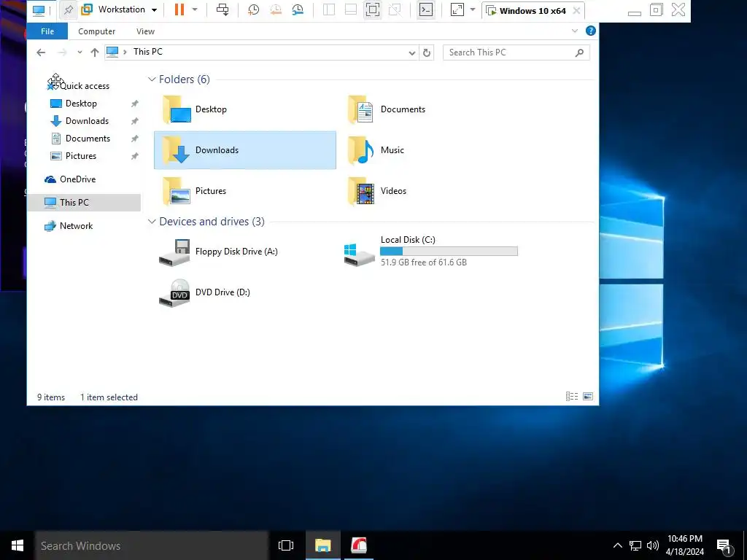Open Pictures under Quick access

pos(80,156)
